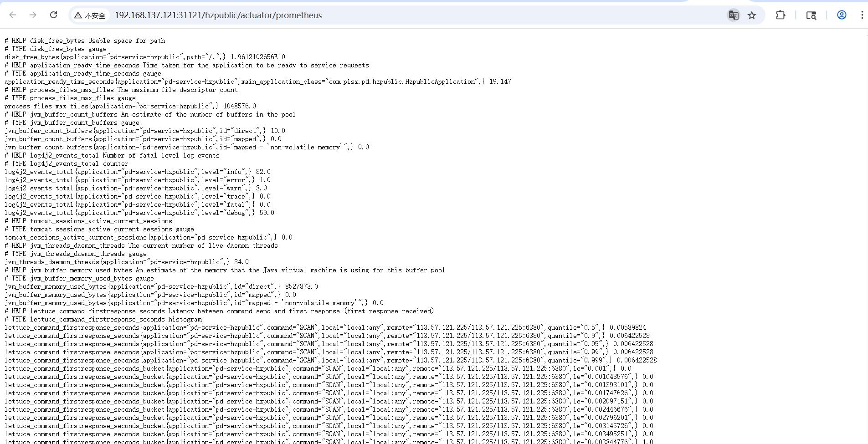Image resolution: width=868 pixels, height=444 pixels.
Task: Click the disk_free_bytes value 1.9612102656E10
Action: pyautogui.click(x=257, y=57)
